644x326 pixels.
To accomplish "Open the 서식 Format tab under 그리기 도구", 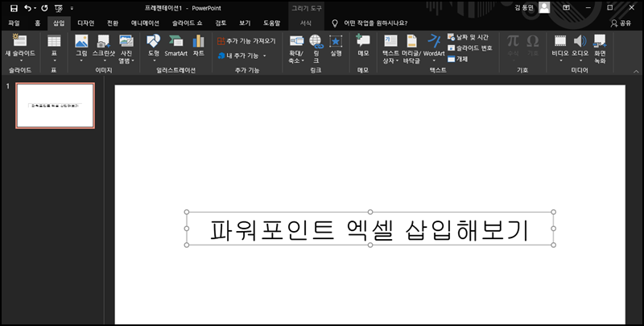I will click(x=306, y=23).
